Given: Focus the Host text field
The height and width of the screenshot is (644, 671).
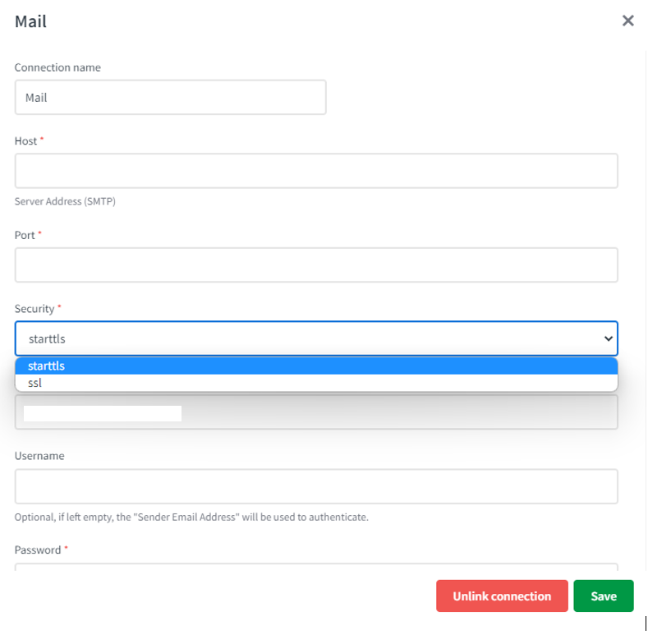Looking at the screenshot, I should (x=316, y=171).
